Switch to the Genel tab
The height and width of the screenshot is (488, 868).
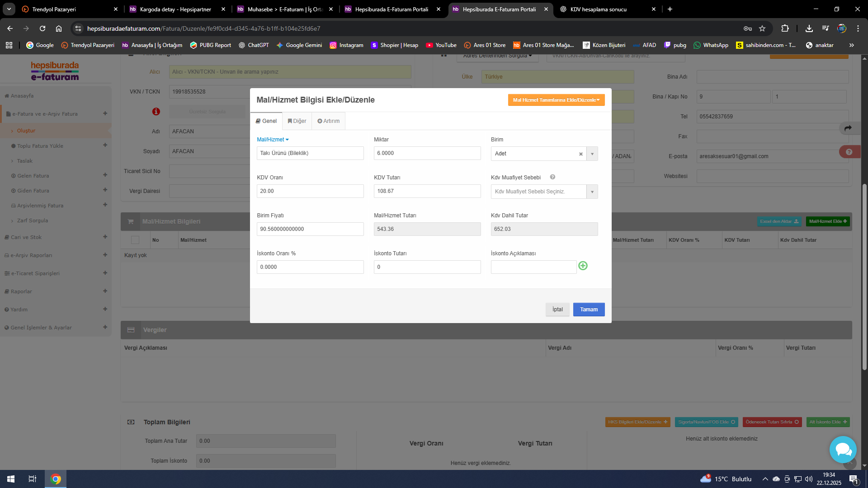[x=266, y=121]
